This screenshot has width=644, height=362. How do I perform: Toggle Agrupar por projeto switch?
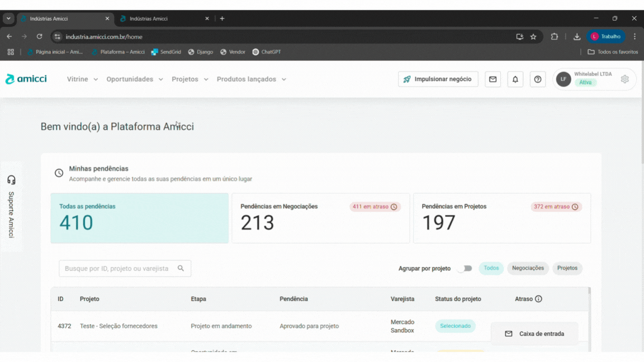[465, 268]
